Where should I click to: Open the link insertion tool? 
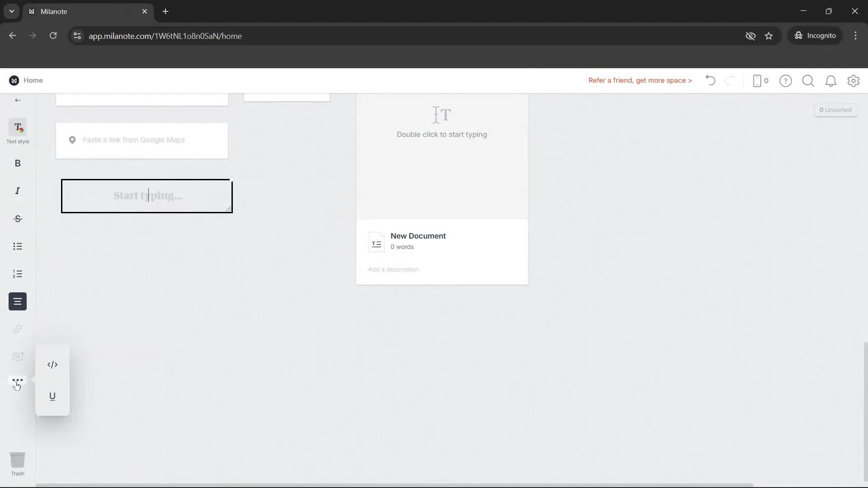pyautogui.click(x=17, y=329)
